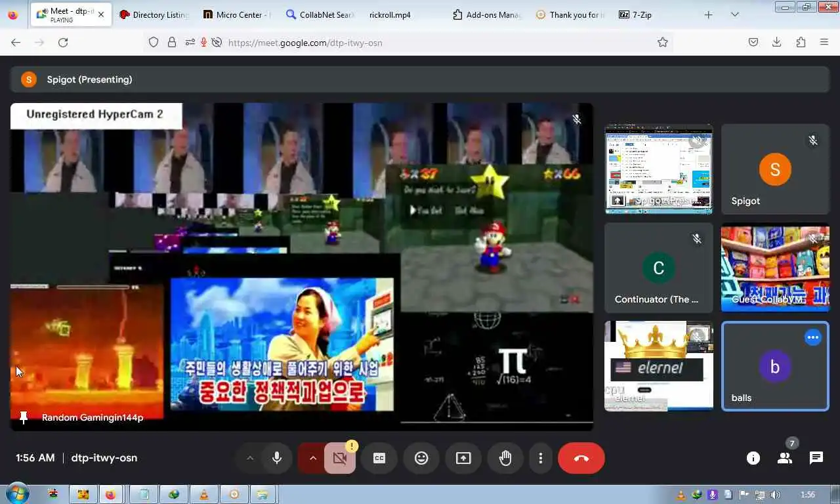840x504 pixels.
Task: Raise your hand in the meeting
Action: [x=505, y=458]
